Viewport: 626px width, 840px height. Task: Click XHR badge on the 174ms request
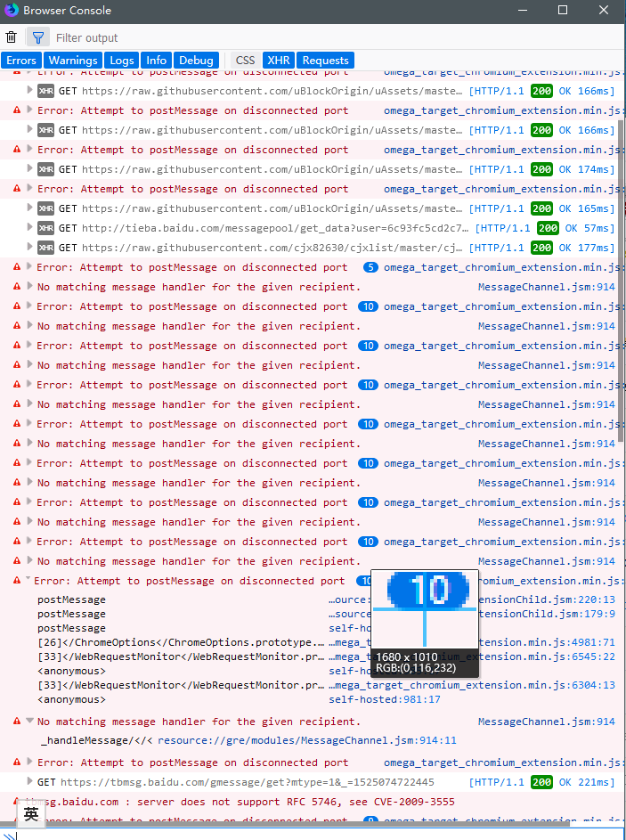tap(46, 169)
